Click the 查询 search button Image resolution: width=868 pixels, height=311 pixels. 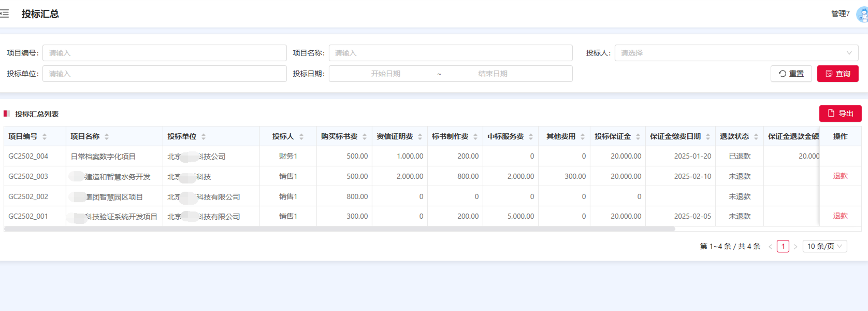[838, 74]
